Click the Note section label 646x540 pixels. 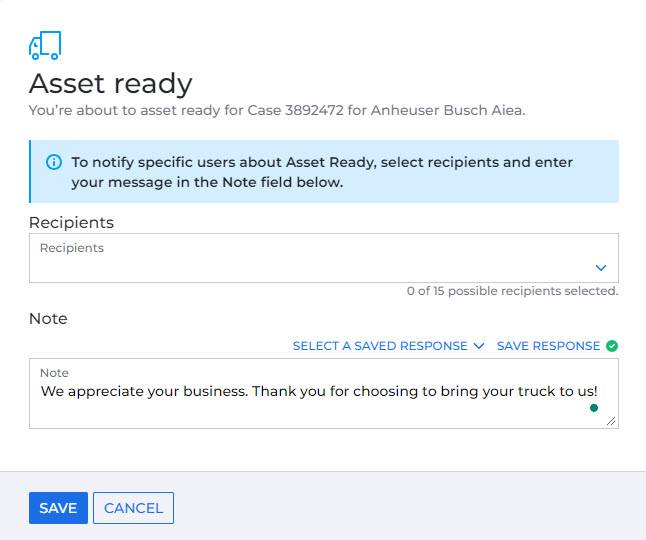[x=48, y=318]
